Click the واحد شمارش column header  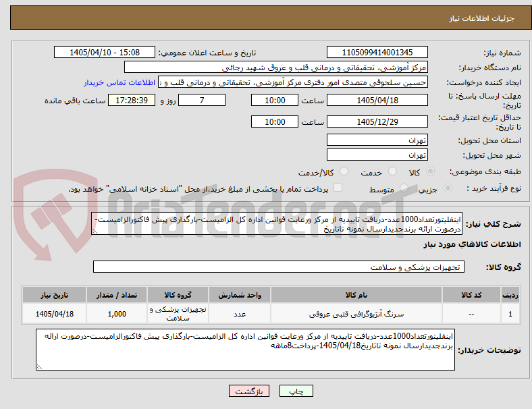tap(240, 295)
